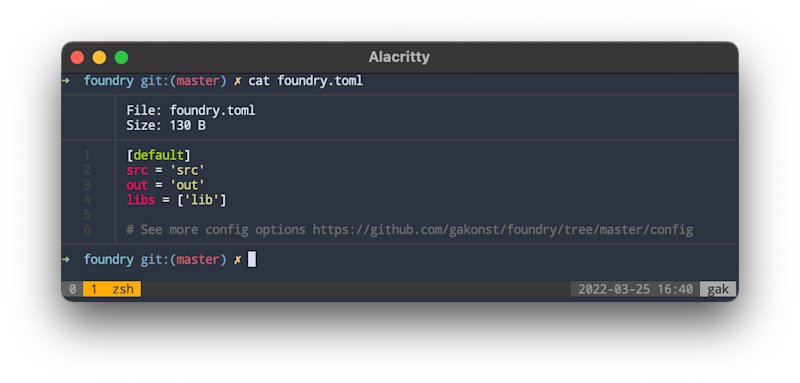Click the yellow ✗ dirty marker on last prompt
This screenshot has height=383, width=800.
click(x=237, y=259)
